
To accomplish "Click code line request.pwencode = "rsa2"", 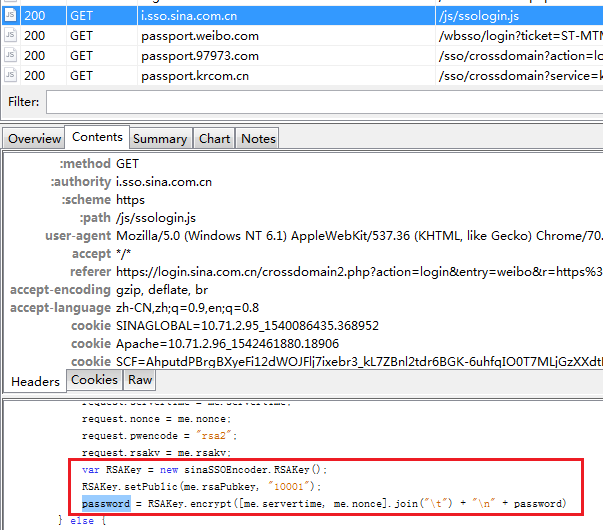I will tap(159, 436).
